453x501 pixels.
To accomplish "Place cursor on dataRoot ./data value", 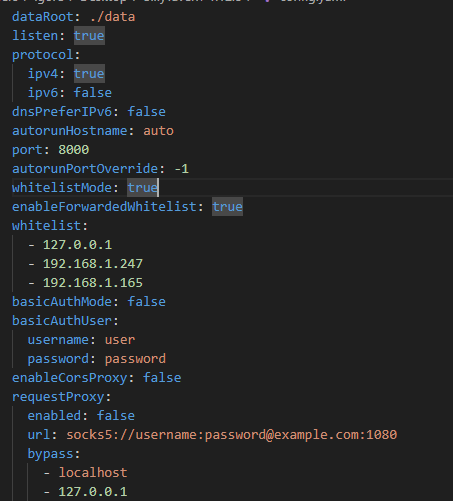I will pyautogui.click(x=112, y=17).
